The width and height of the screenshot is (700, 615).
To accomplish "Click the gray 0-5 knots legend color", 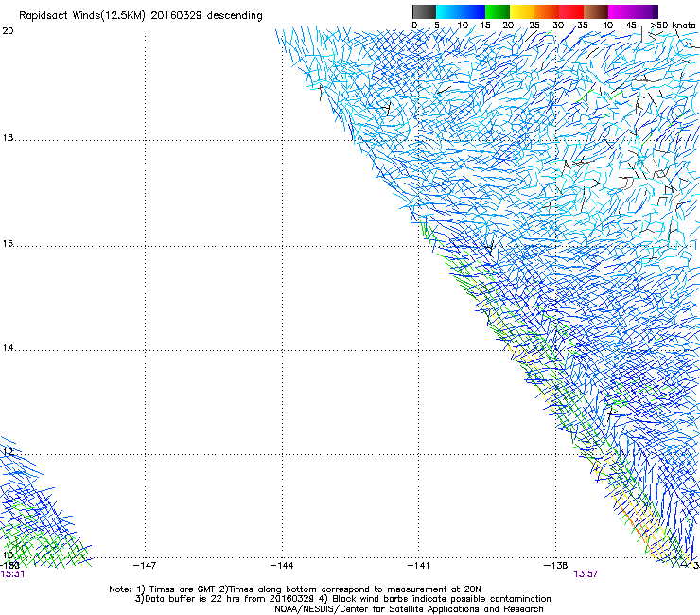I will click(424, 11).
